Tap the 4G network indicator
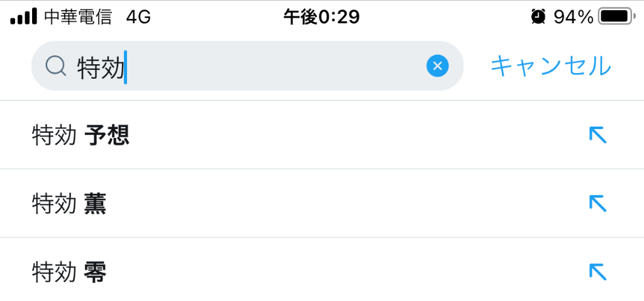Image resolution: width=644 pixels, height=301 pixels. tap(138, 17)
